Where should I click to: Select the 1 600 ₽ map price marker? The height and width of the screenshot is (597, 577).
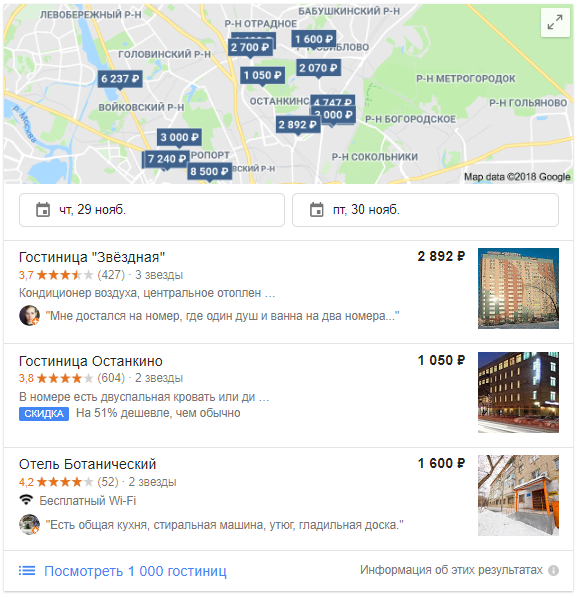[314, 39]
